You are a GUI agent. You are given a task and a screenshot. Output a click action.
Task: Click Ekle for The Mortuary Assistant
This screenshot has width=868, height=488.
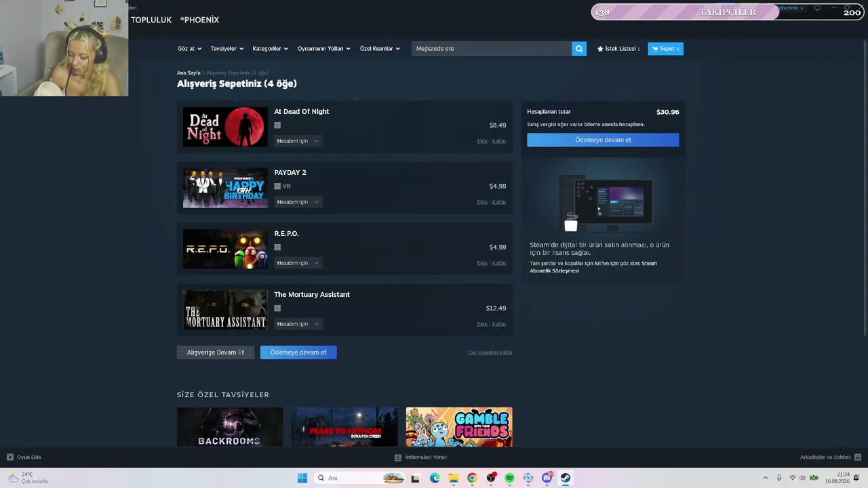(x=482, y=324)
